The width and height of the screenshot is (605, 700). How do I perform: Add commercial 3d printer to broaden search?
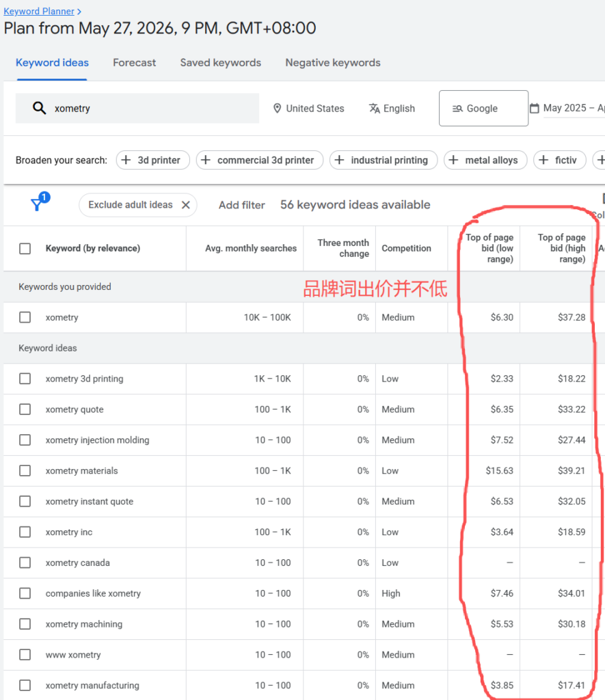[259, 160]
